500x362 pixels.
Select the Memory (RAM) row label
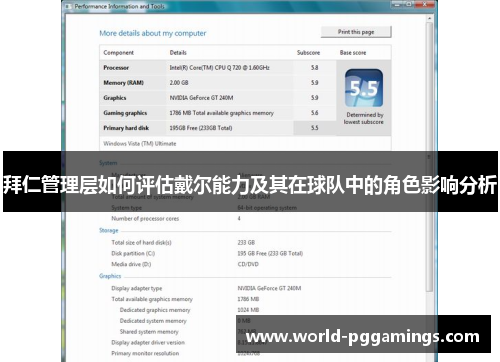tap(123, 83)
